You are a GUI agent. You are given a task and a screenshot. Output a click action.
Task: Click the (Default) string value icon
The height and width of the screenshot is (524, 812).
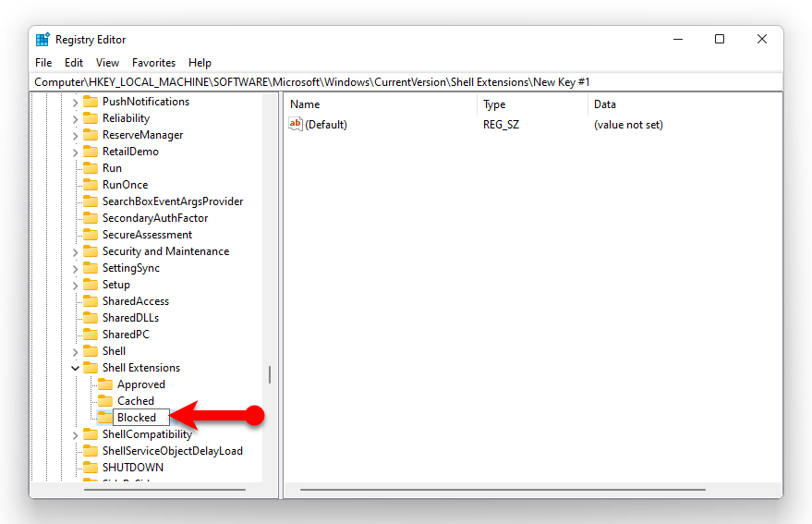296,124
